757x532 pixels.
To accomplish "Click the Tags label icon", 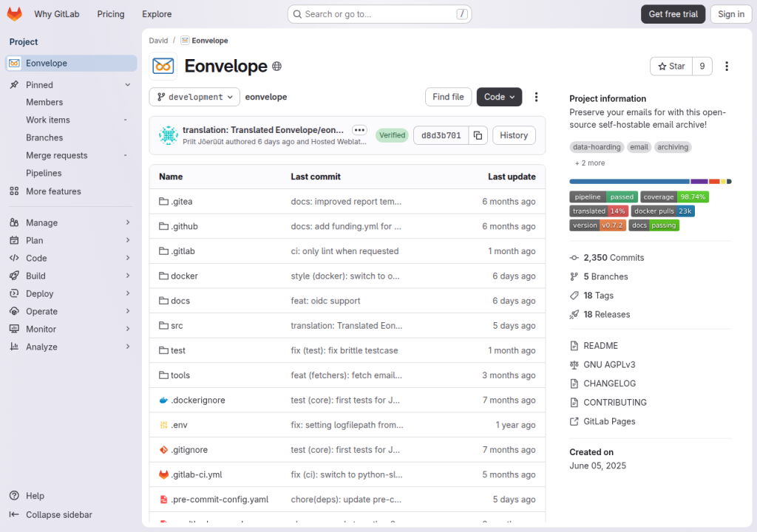I will tap(574, 296).
